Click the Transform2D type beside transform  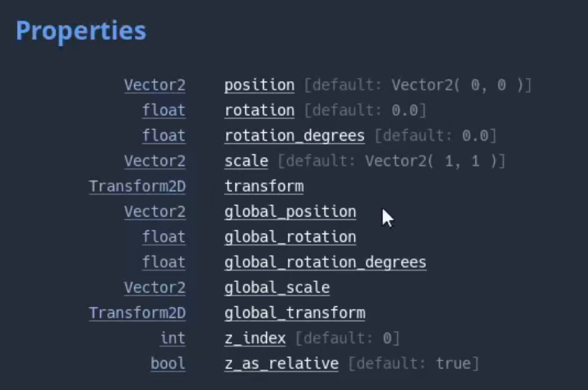(137, 186)
